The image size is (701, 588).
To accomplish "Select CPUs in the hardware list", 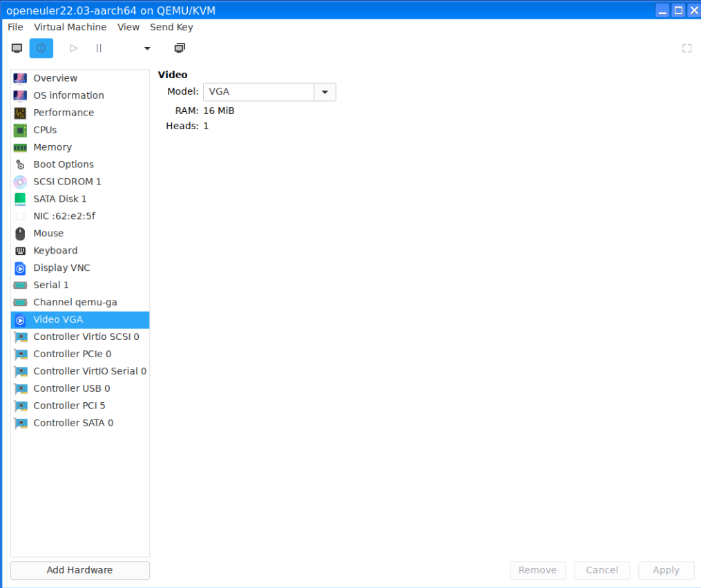I will point(45,130).
